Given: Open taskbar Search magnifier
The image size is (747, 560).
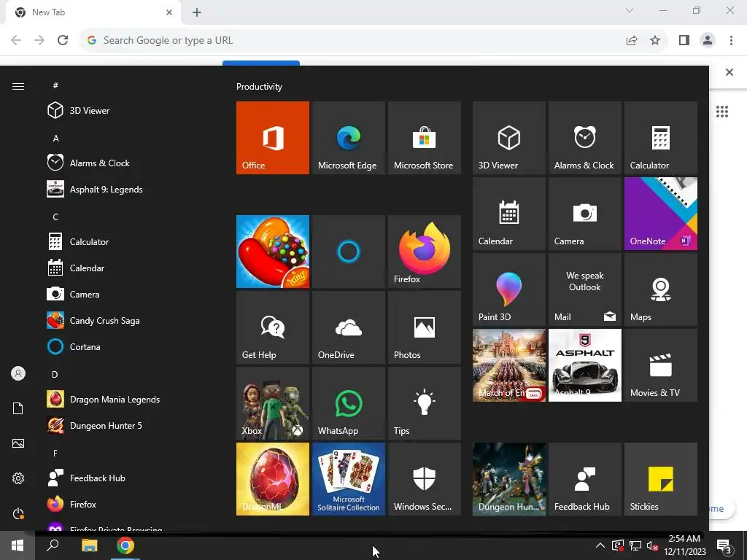Looking at the screenshot, I should tap(53, 545).
